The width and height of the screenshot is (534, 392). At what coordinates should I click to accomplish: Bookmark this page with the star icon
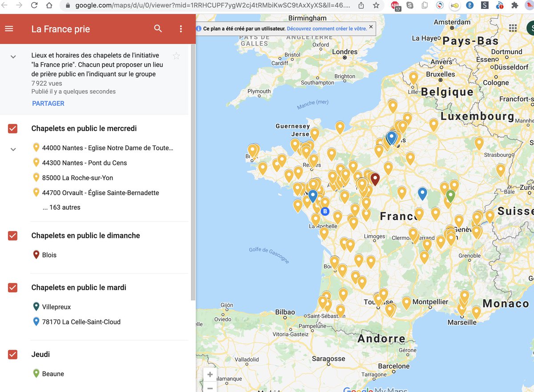coord(376,6)
